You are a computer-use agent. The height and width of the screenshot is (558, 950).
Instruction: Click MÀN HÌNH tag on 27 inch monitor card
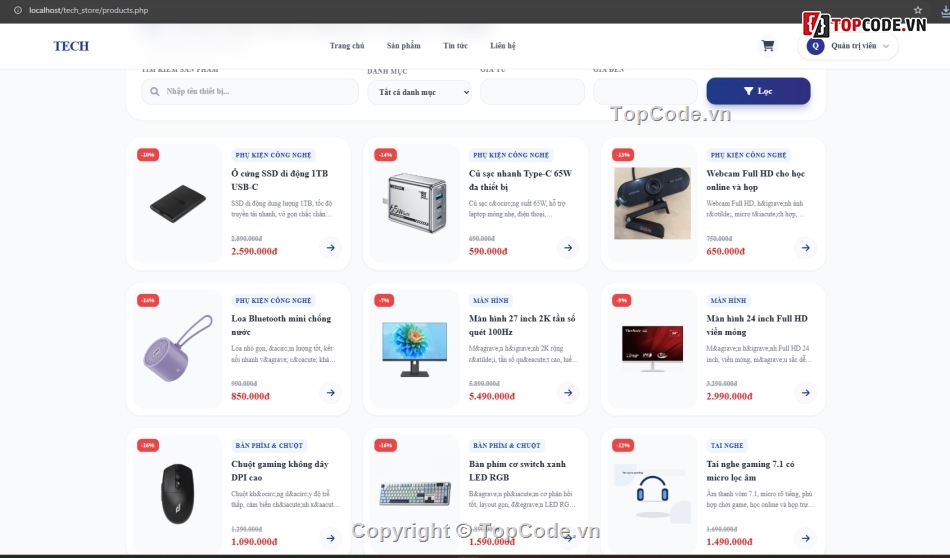coord(491,301)
